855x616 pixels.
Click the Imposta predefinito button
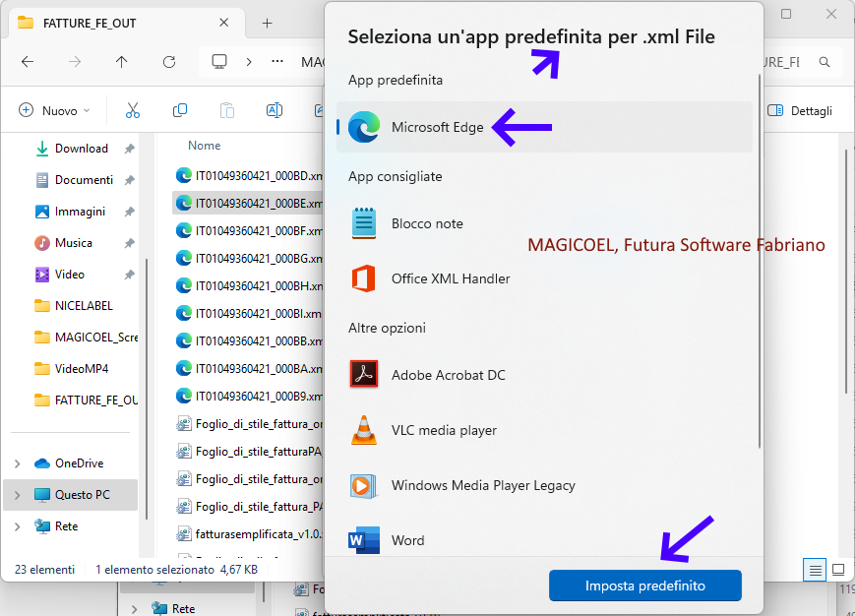coord(645,585)
